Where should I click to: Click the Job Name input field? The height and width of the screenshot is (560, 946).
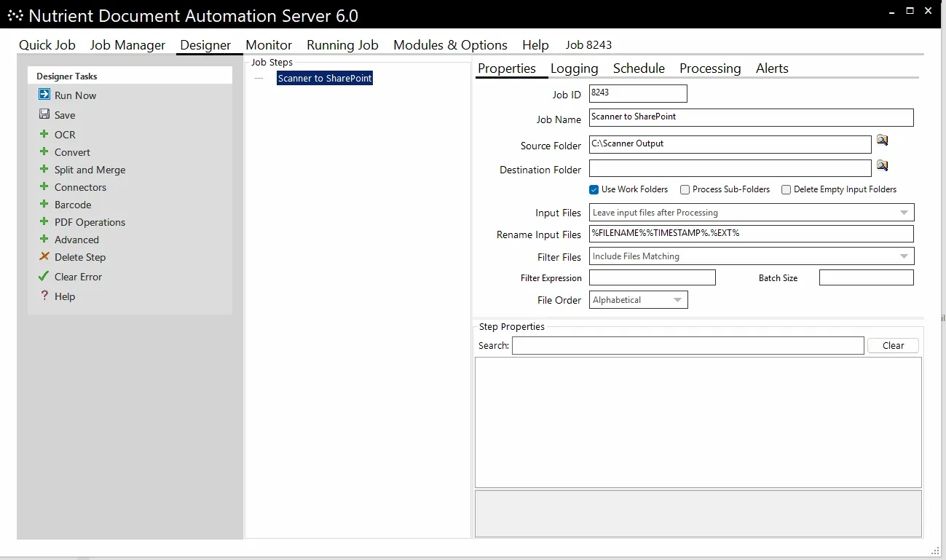coord(752,117)
